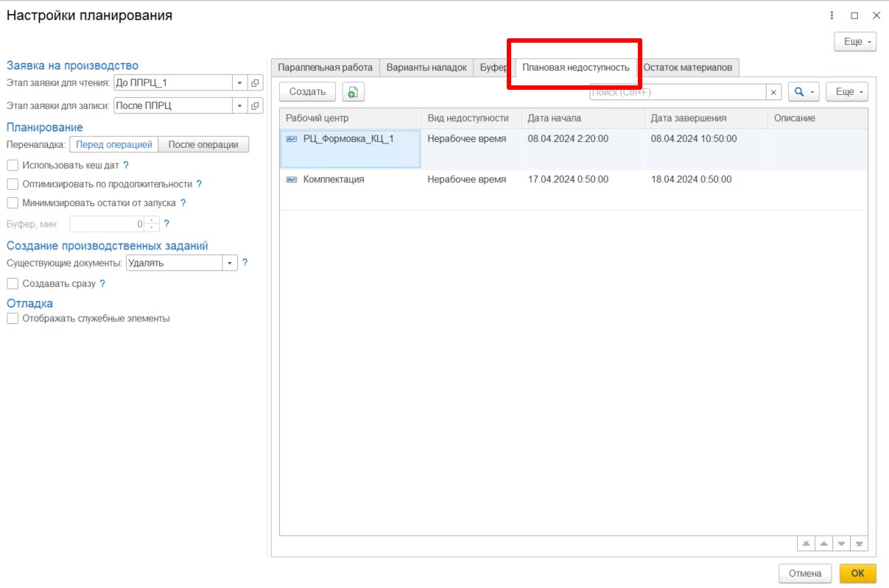Select the После операции toggle option
The height and width of the screenshot is (588, 889).
pos(203,145)
